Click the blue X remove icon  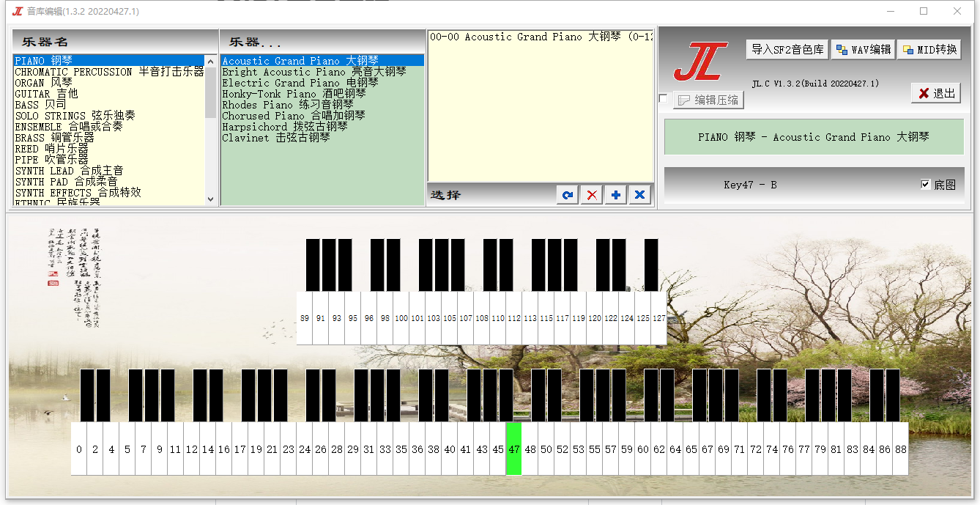click(640, 195)
